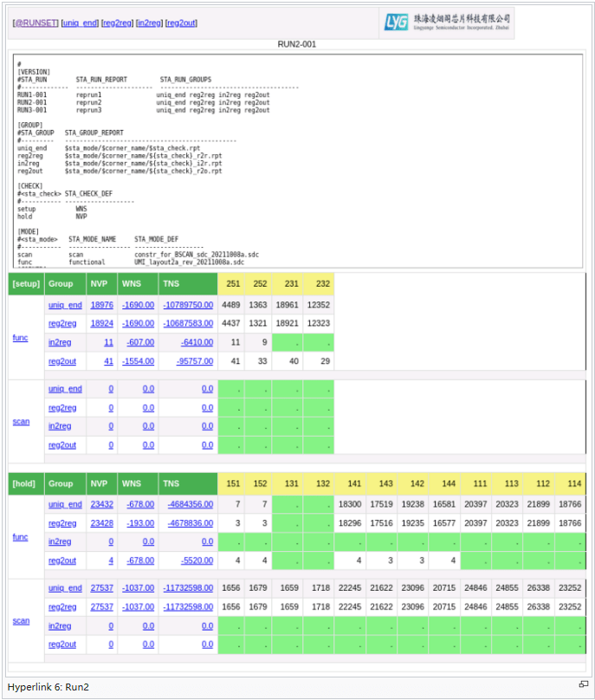This screenshot has width=595, height=700.
Task: Click the LYG company logo
Action: click(448, 23)
